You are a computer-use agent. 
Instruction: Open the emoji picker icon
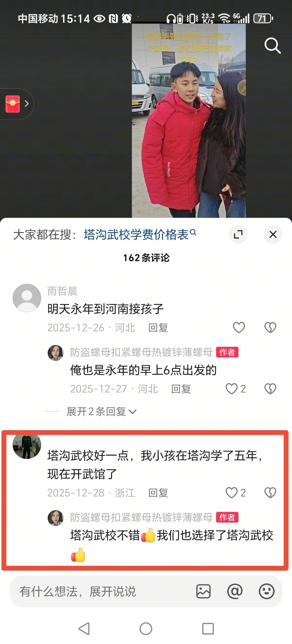coord(266,591)
